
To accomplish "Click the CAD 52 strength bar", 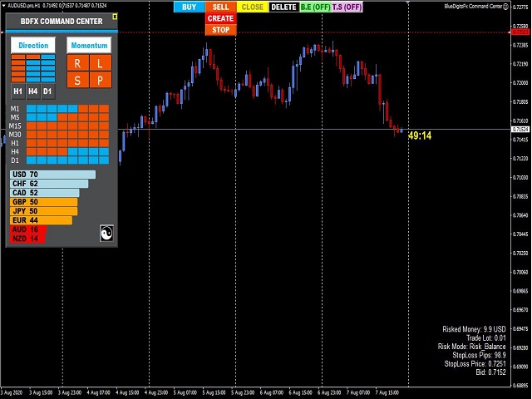I will point(44,193).
